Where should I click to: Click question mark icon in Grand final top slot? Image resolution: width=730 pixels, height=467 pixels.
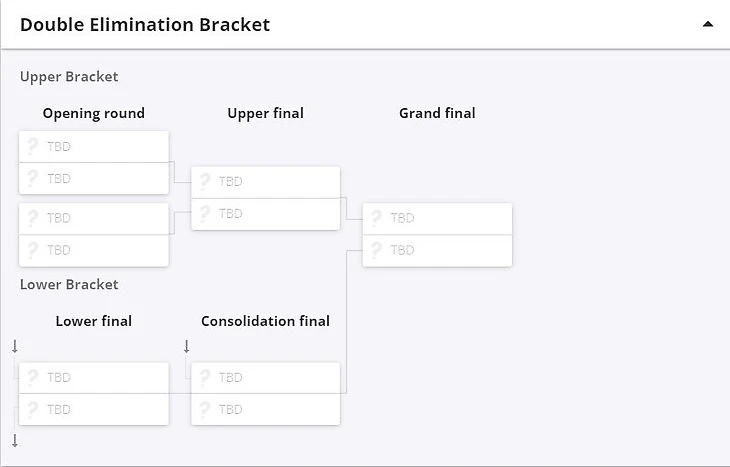click(375, 218)
